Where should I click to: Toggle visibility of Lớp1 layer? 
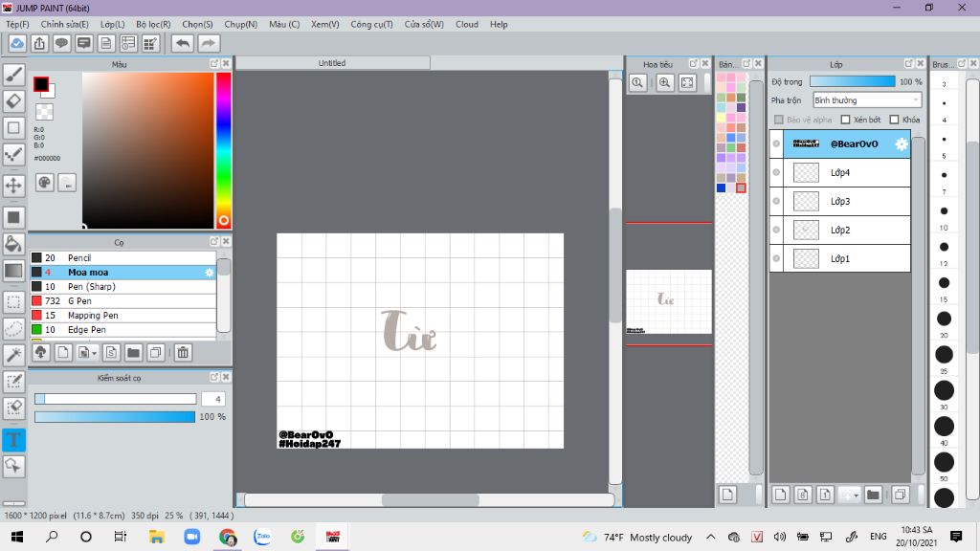pyautogui.click(x=776, y=258)
